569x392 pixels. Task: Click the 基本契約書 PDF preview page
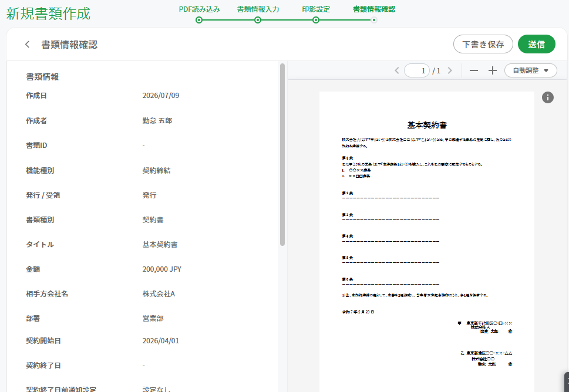(x=427, y=242)
